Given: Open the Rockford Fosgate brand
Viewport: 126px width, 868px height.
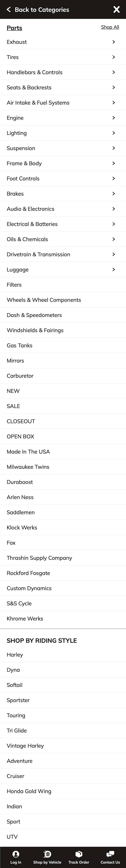Looking at the screenshot, I should 28,573.
